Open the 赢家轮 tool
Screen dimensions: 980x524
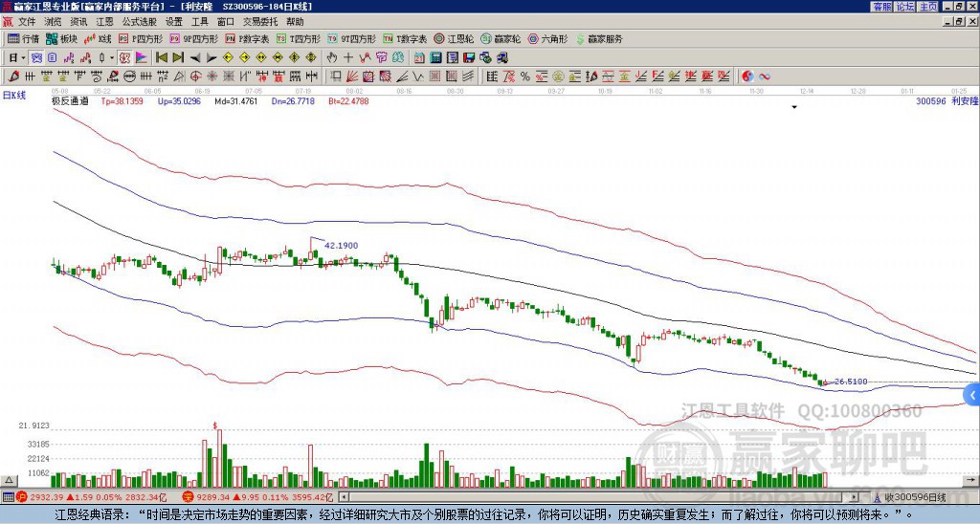click(x=501, y=38)
